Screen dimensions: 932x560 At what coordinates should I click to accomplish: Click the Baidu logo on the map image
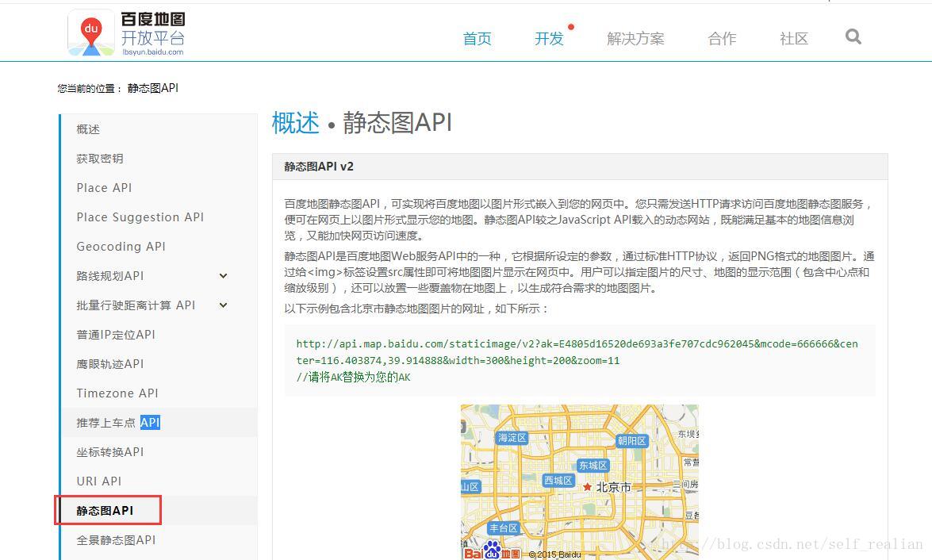click(492, 551)
